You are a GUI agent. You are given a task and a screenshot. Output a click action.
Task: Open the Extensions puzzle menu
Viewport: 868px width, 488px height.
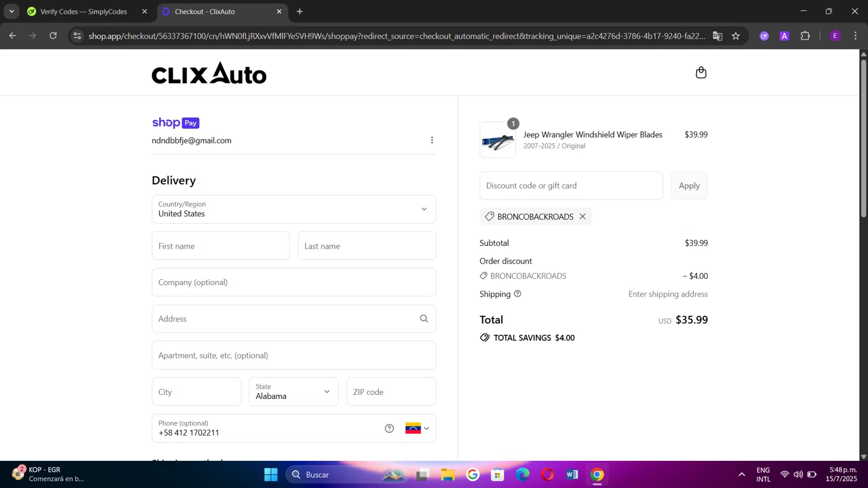(x=805, y=36)
